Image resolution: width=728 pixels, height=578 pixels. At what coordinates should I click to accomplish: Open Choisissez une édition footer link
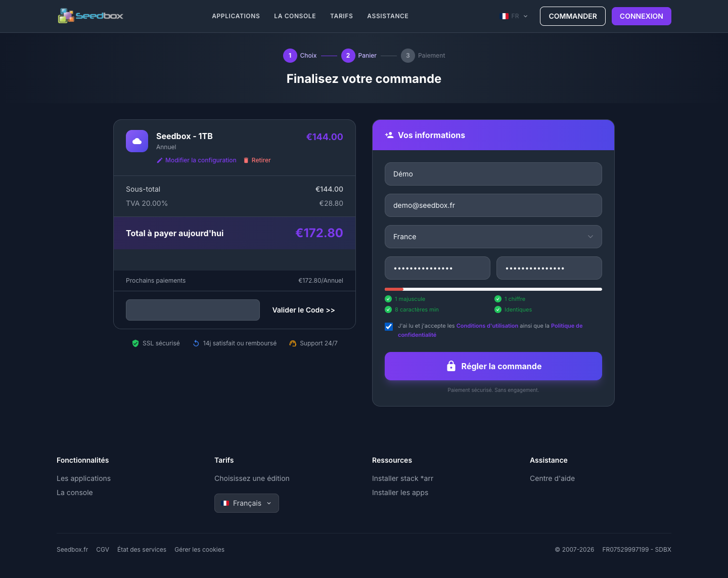[x=252, y=478]
